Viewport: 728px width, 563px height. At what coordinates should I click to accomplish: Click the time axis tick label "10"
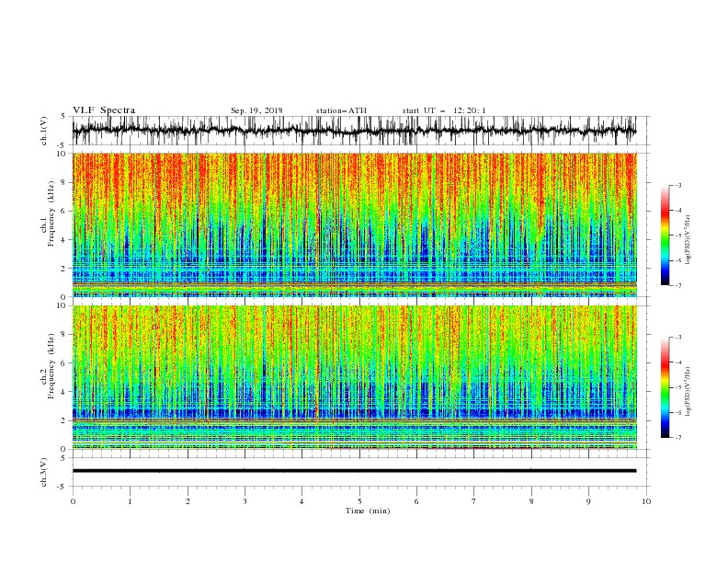point(646,501)
